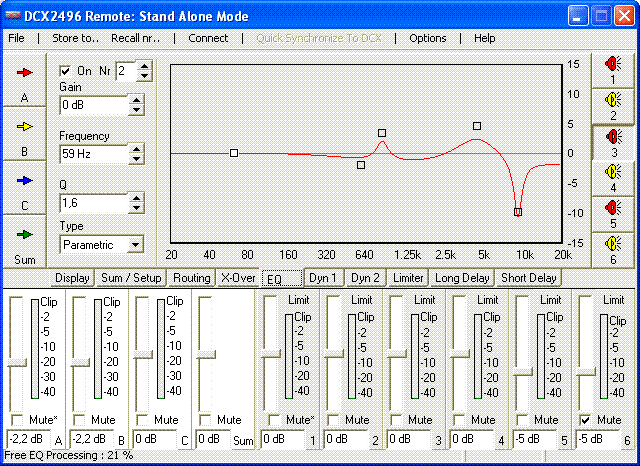Click output 1 gain fader handle
The height and width of the screenshot is (466, 640).
click(x=271, y=354)
